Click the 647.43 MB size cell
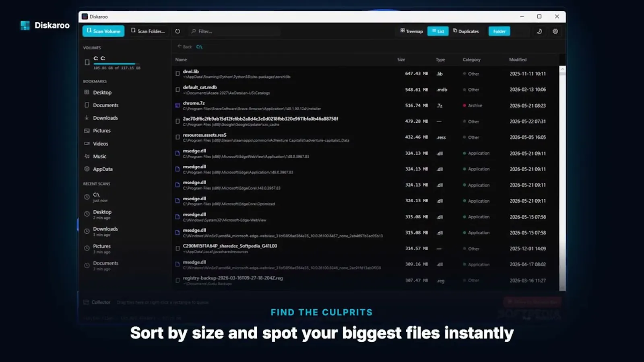The width and height of the screenshot is (644, 362). pos(417,74)
